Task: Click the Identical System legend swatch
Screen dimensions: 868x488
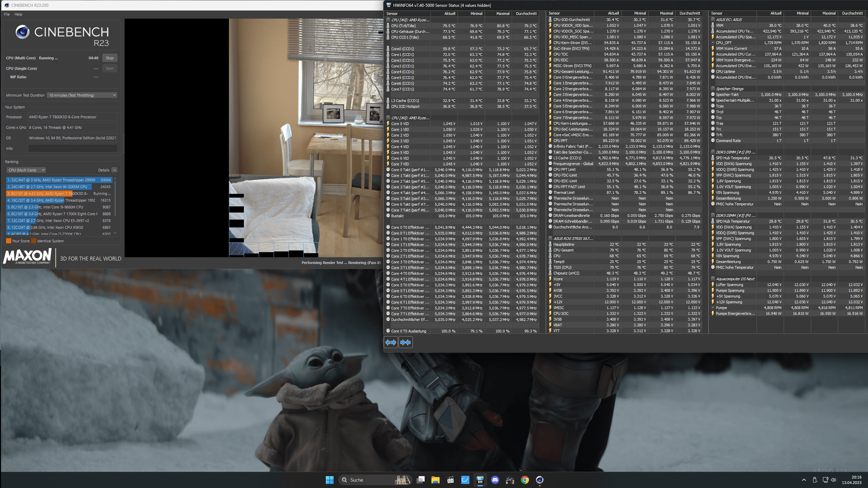Action: click(x=34, y=241)
